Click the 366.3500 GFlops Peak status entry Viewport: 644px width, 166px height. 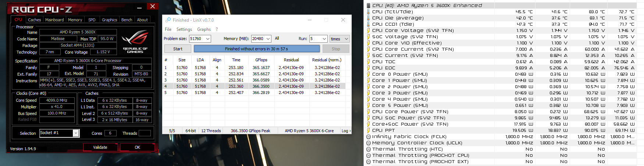(250, 131)
